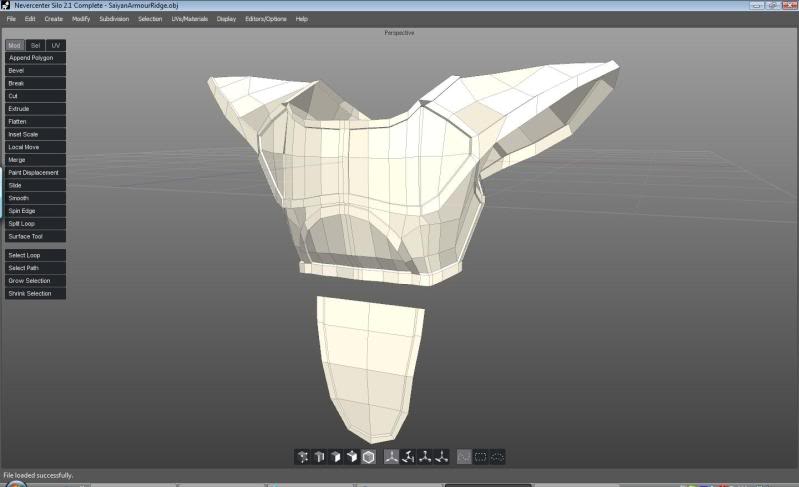
Task: Open the Create menu
Action: tap(54, 19)
